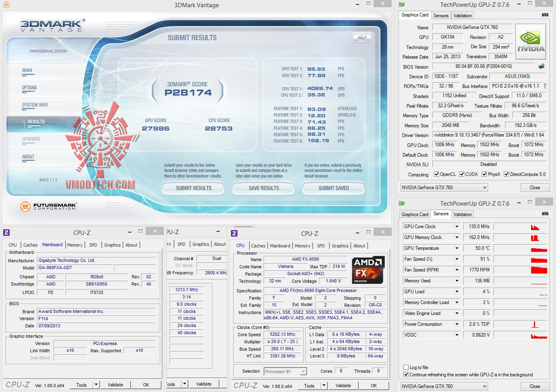Screen dimensions: 556x392
Task: Toggle the DirectCompute 5.0 checkbox
Action: pos(507,174)
